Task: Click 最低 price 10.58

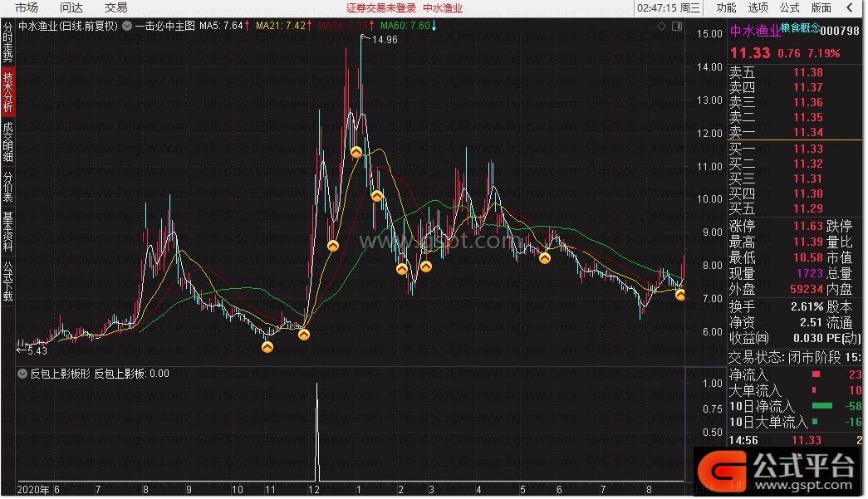Action: point(807,257)
